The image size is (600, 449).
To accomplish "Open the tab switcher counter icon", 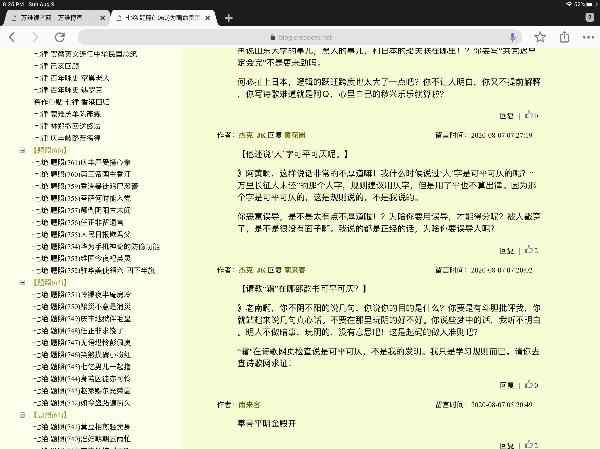I will 590,18.
